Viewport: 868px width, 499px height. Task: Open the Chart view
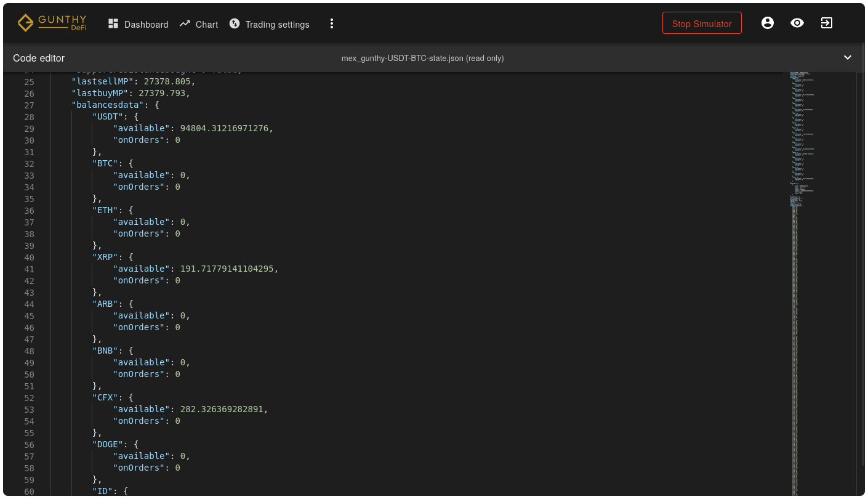coord(199,24)
